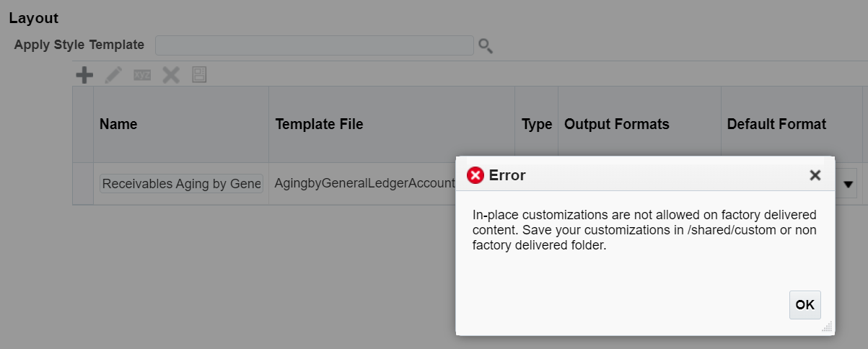
Task: Click the magnifier search icon beside Apply Style Template
Action: 486,46
